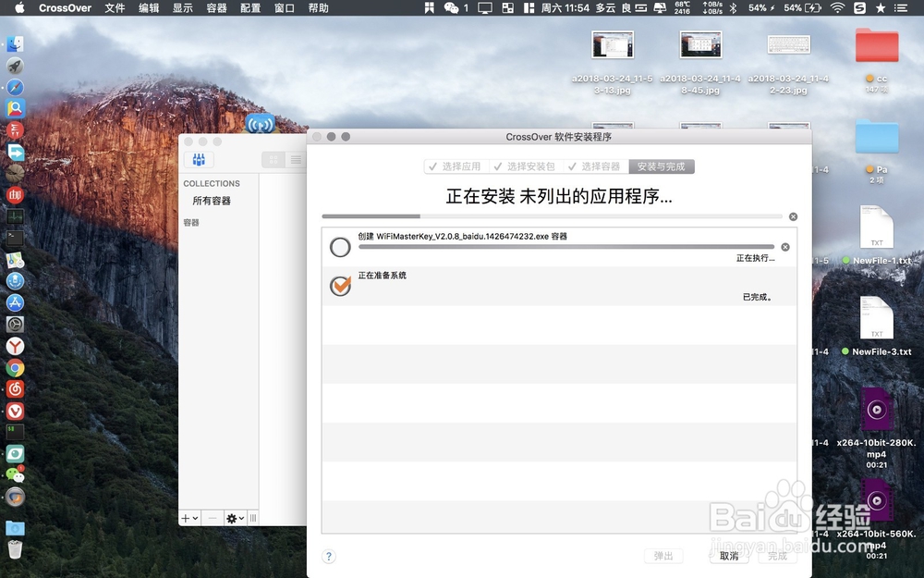Open Launchpad rocket icon in Dock

point(15,66)
